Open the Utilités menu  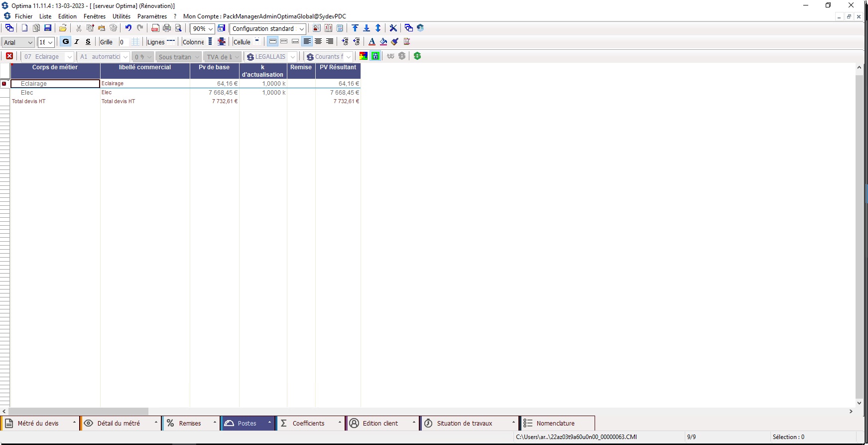[122, 16]
